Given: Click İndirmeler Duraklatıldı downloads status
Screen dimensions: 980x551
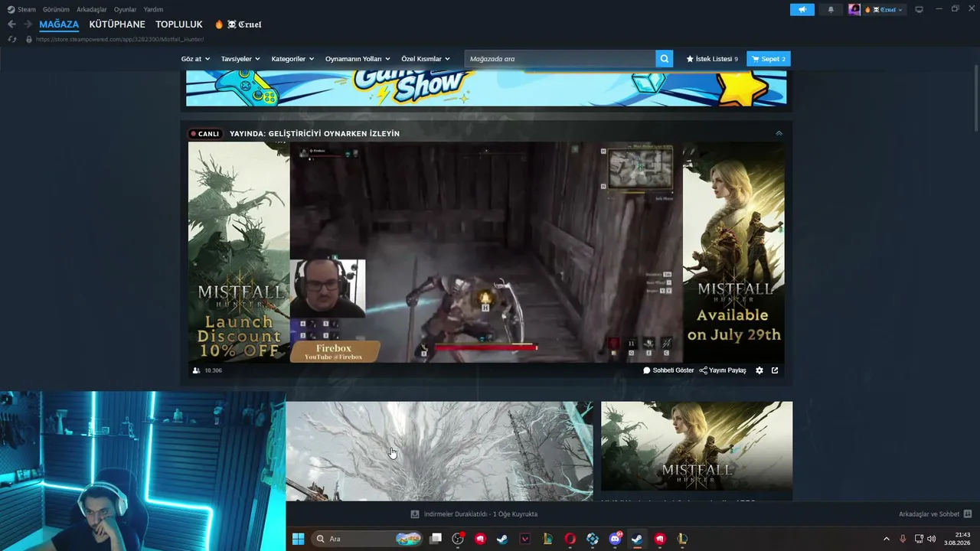Looking at the screenshot, I should pyautogui.click(x=481, y=514).
